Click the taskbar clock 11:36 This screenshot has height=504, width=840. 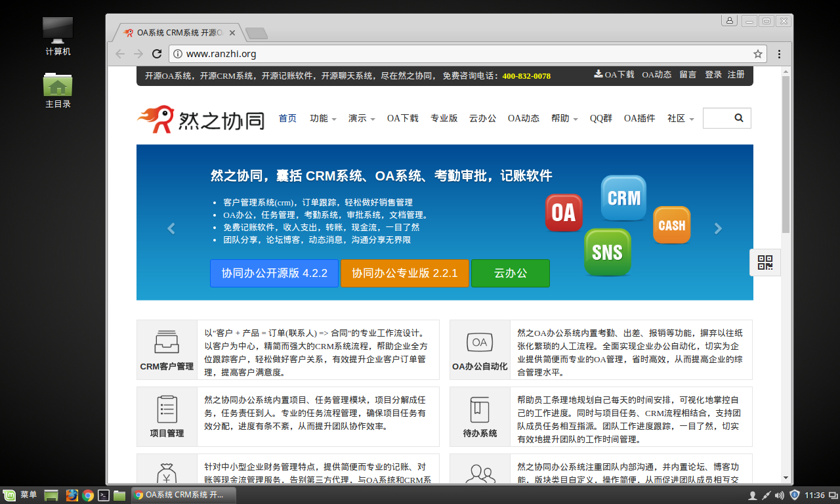tap(814, 495)
